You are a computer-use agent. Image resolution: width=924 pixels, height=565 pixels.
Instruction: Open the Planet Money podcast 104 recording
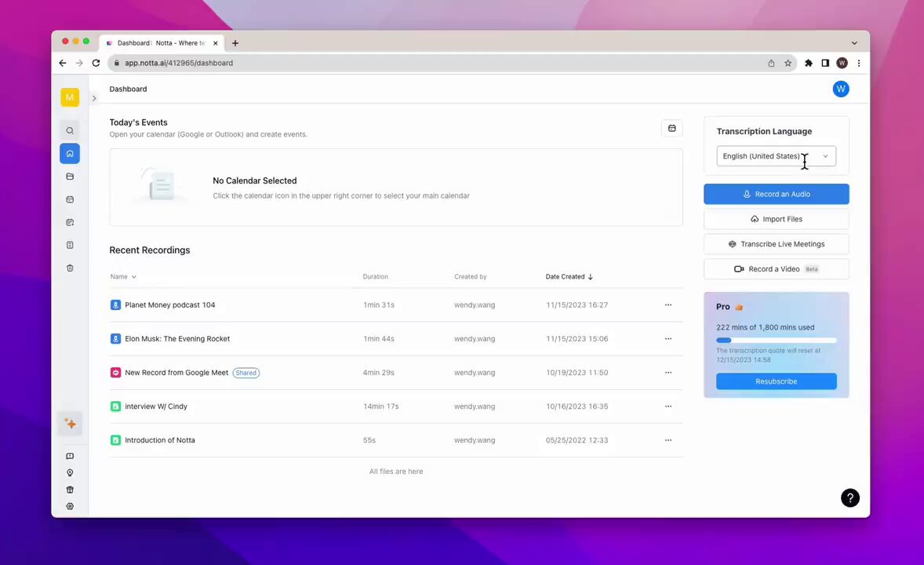169,305
